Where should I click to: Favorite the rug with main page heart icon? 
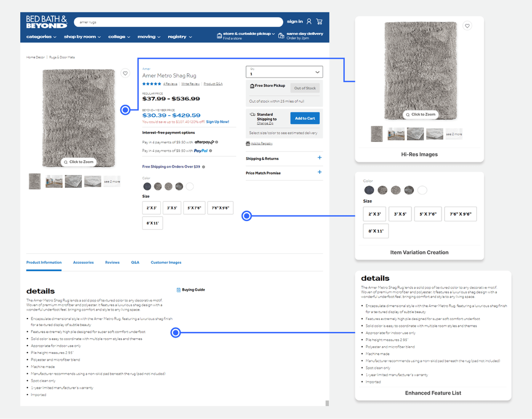coord(125,73)
